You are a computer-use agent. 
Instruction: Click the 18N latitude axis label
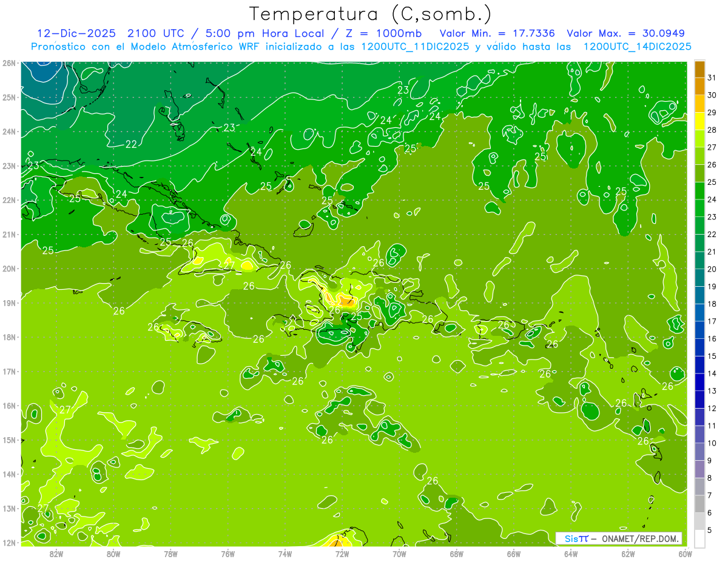point(10,337)
